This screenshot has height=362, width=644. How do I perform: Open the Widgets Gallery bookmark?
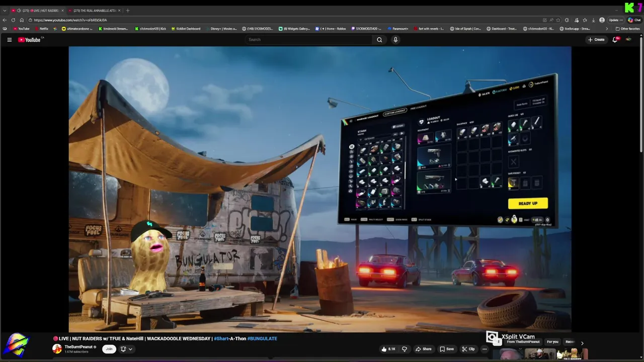294,29
